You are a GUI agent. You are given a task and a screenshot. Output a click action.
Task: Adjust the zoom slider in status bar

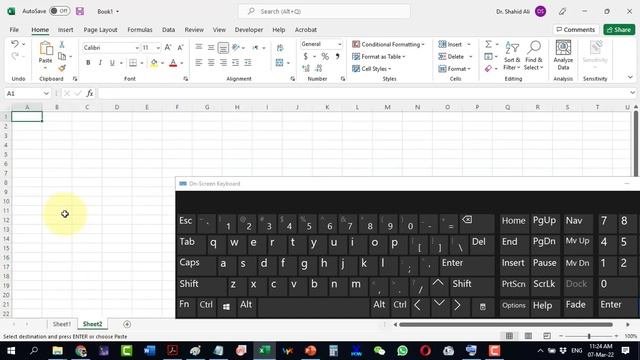click(589, 336)
